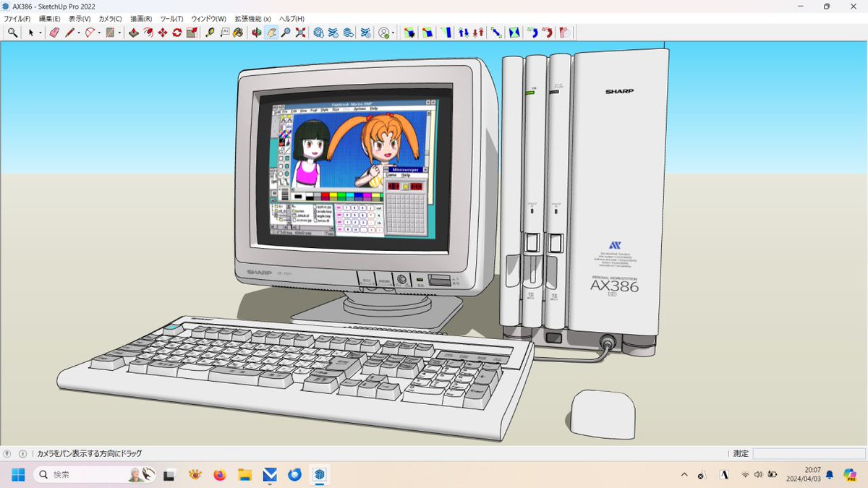Click the highlighted Pan hand tool
This screenshot has width=868, height=488.
[271, 33]
